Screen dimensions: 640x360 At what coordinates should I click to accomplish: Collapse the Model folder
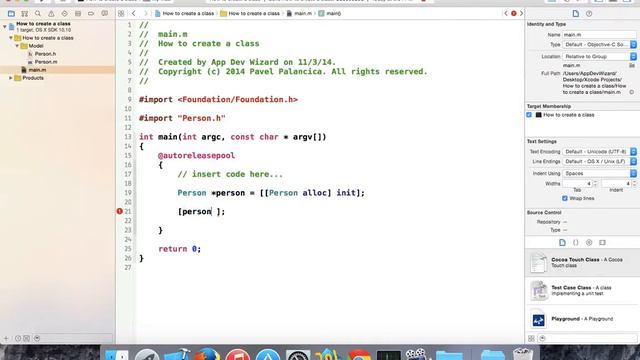tap(17, 46)
